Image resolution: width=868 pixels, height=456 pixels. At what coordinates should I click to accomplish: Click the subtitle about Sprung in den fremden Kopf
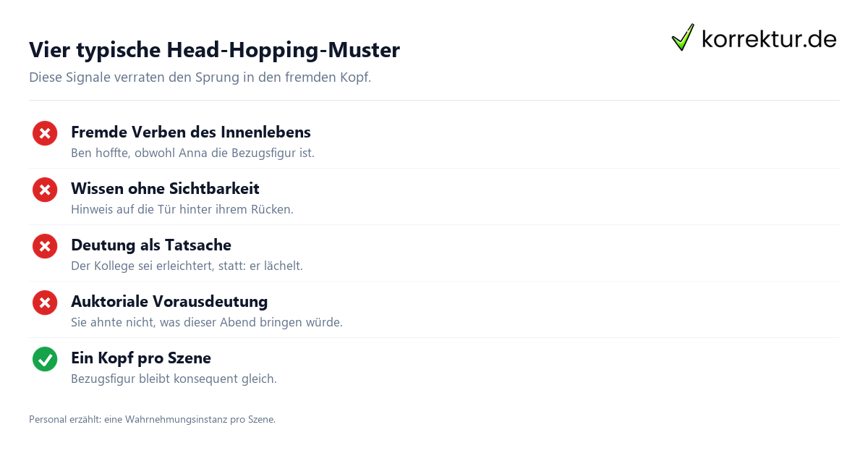(200, 77)
